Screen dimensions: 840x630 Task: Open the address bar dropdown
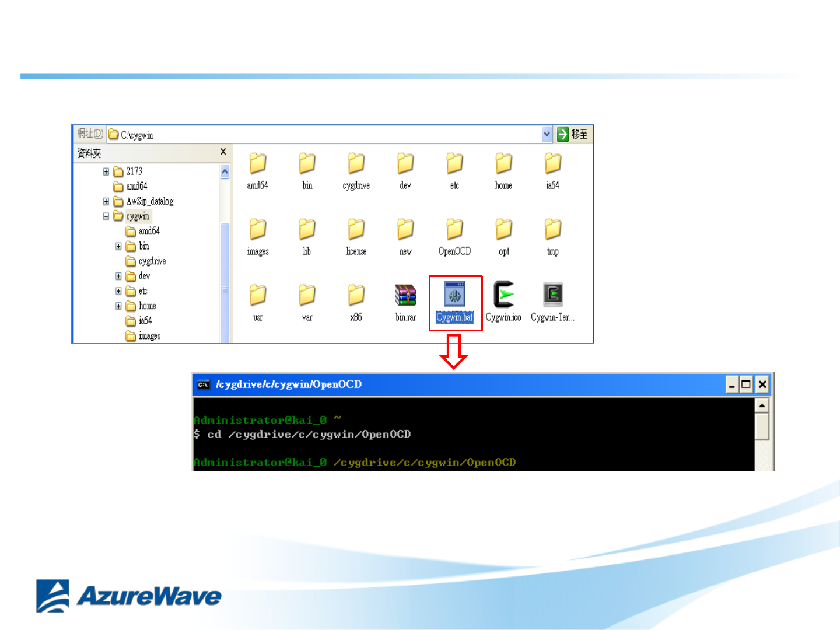[x=547, y=135]
